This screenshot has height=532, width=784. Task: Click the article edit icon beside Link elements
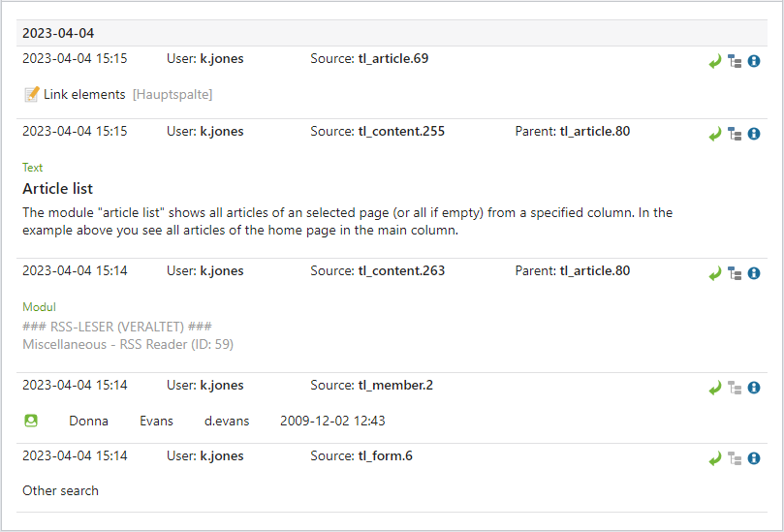[x=32, y=94]
